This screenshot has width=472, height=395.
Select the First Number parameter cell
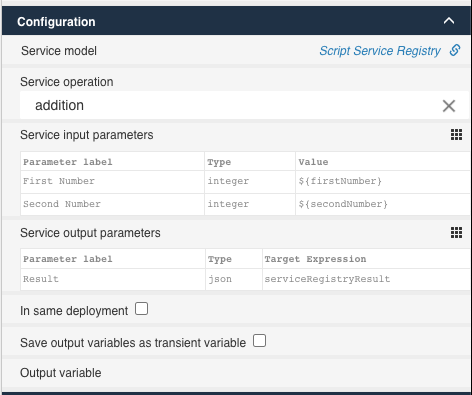(x=112, y=182)
